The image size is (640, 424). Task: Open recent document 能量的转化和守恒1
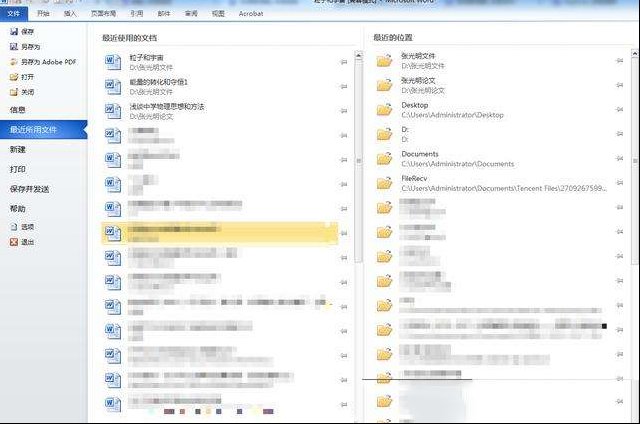pyautogui.click(x=220, y=87)
